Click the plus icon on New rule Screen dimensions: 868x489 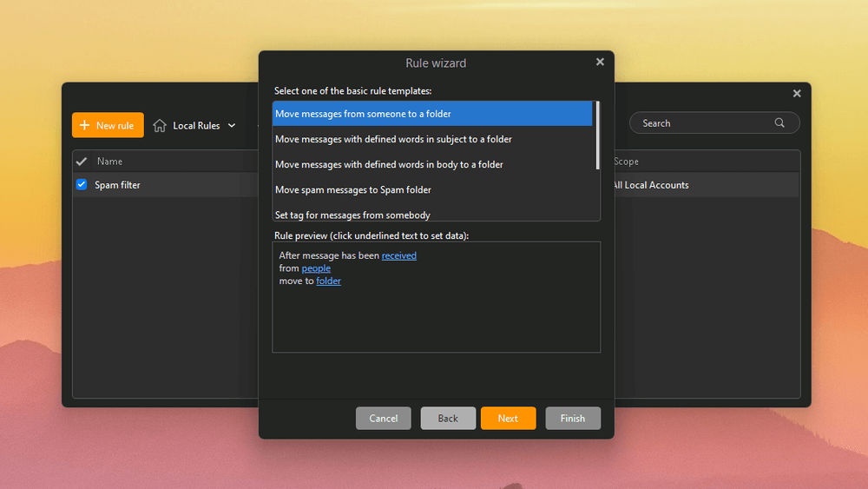pyautogui.click(x=84, y=125)
